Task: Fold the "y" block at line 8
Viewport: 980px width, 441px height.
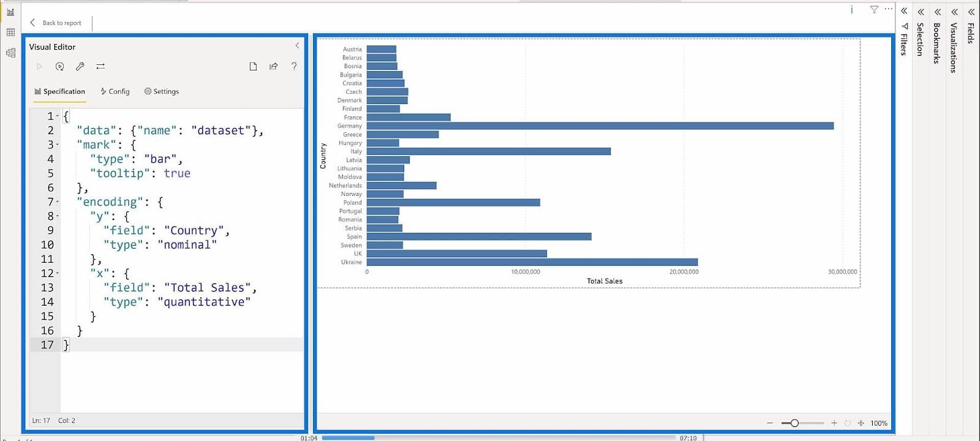Action: point(58,216)
